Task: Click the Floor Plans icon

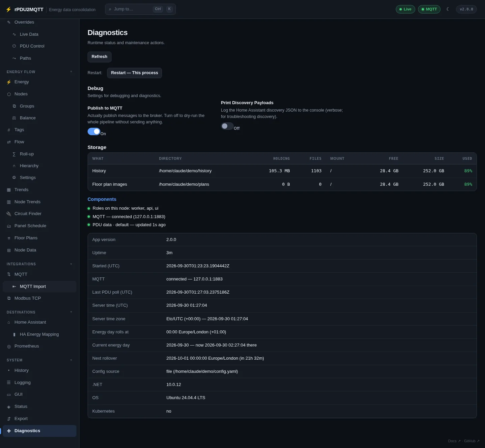Action: (9, 238)
